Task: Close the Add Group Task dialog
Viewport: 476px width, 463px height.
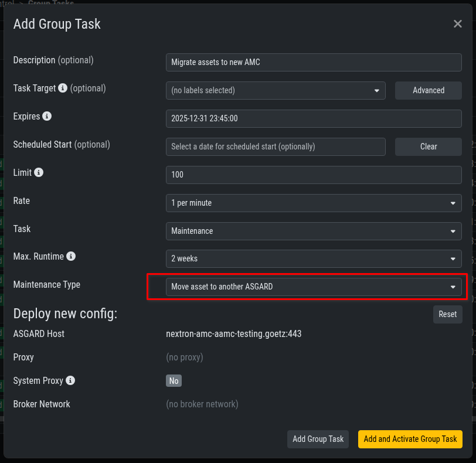Action: [x=457, y=24]
